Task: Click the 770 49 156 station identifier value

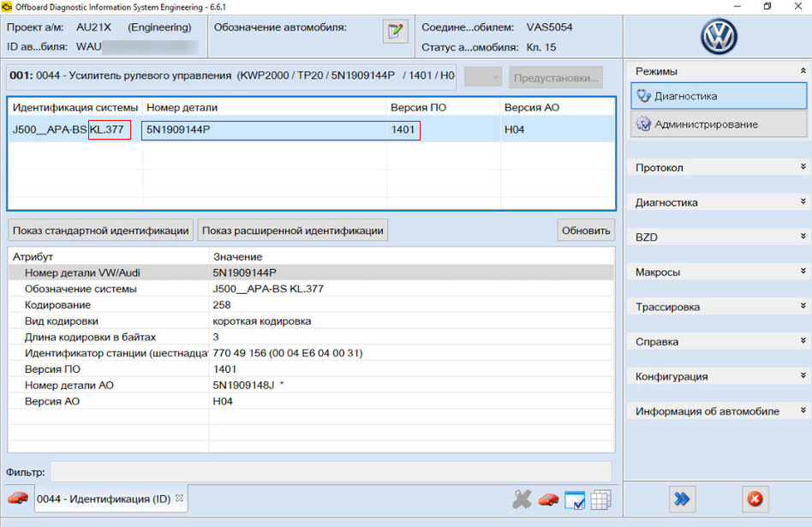Action: (x=288, y=353)
